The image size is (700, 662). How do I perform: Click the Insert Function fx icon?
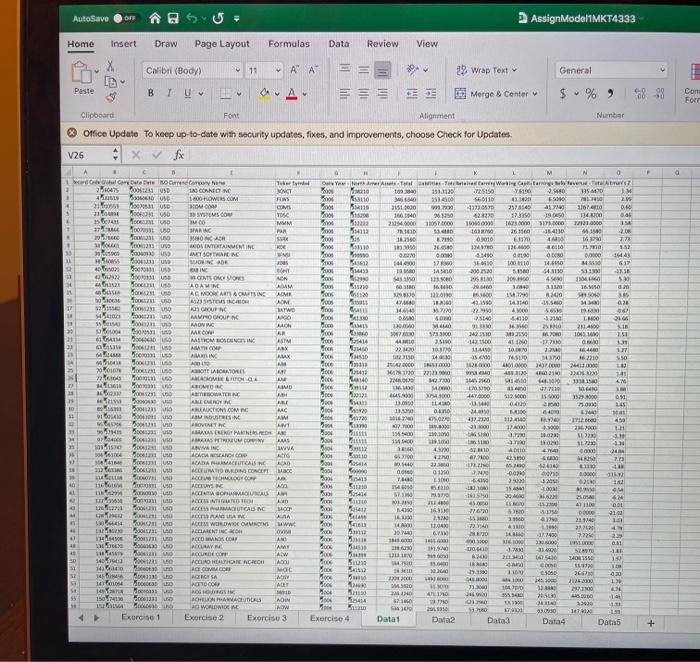(x=179, y=155)
